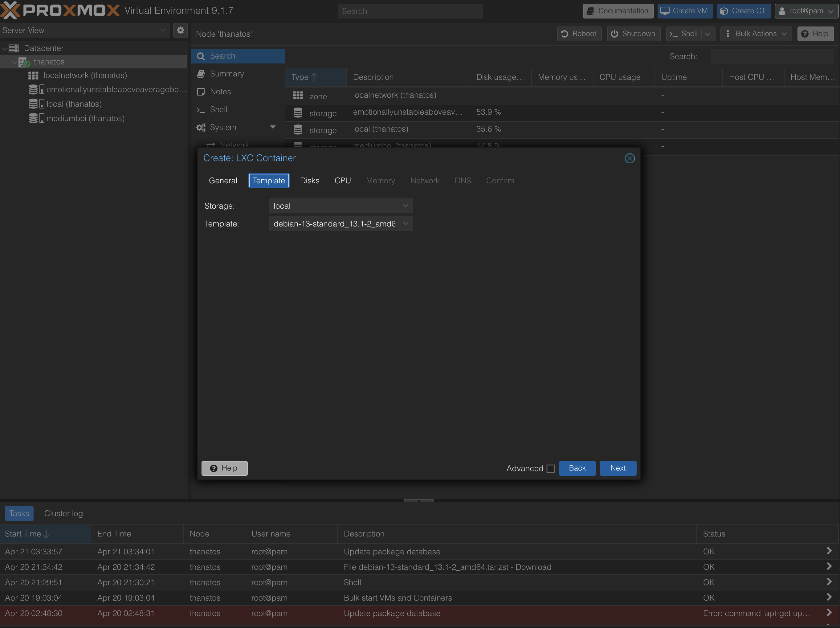Expand the Apr 20 02:48:30 error task arrow
Viewport: 840px width, 628px height.
tap(829, 613)
